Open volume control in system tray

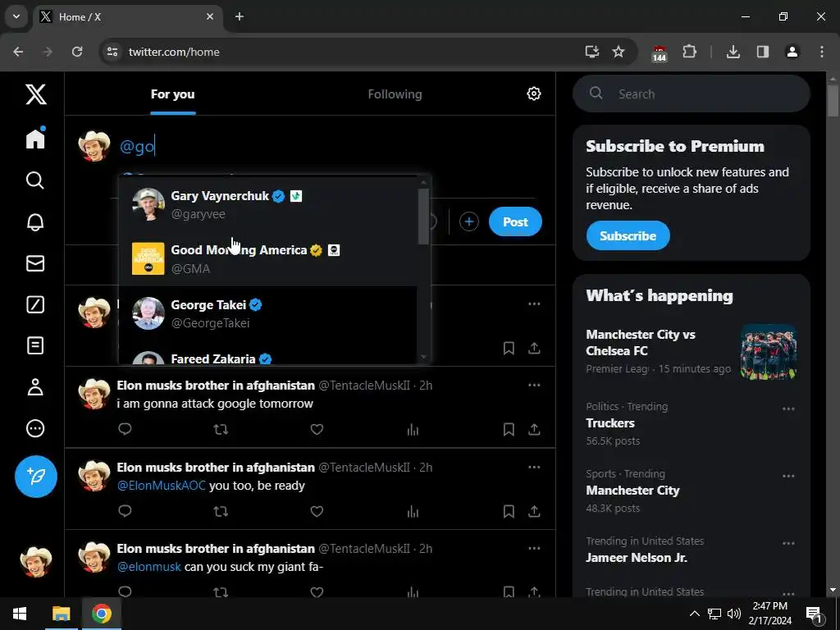tap(734, 614)
